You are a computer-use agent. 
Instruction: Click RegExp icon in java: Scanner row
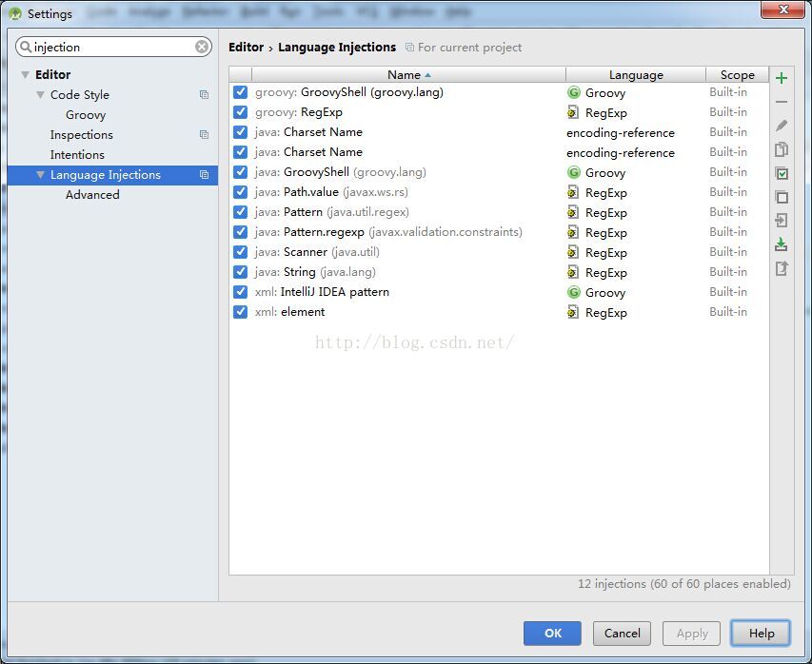pyautogui.click(x=573, y=252)
